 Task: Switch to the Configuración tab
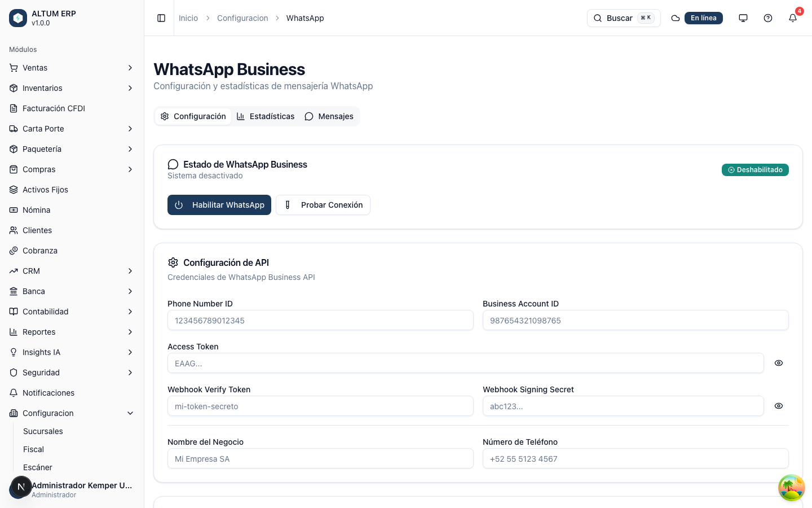193,116
